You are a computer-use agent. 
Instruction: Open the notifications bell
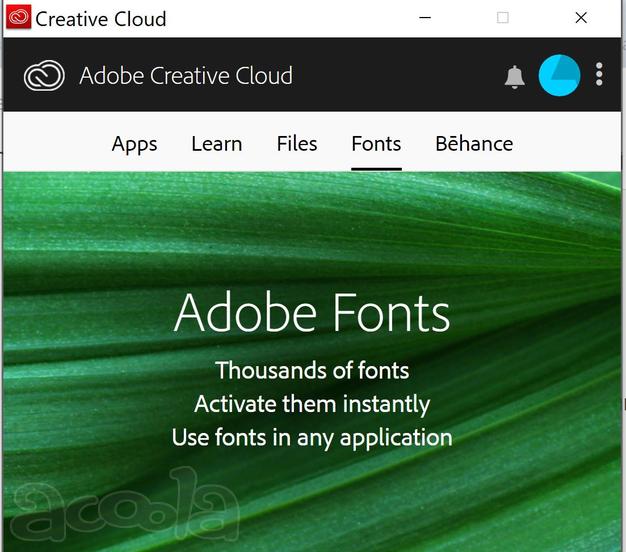(x=515, y=76)
